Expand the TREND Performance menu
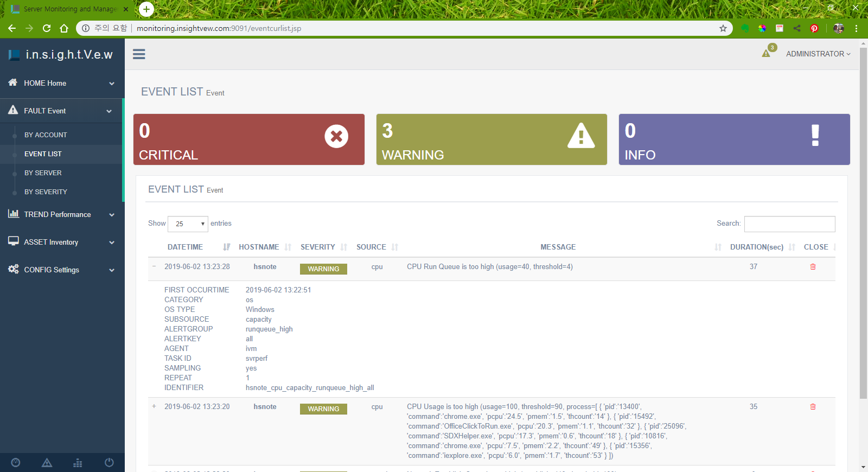Image resolution: width=868 pixels, height=472 pixels. [61, 214]
